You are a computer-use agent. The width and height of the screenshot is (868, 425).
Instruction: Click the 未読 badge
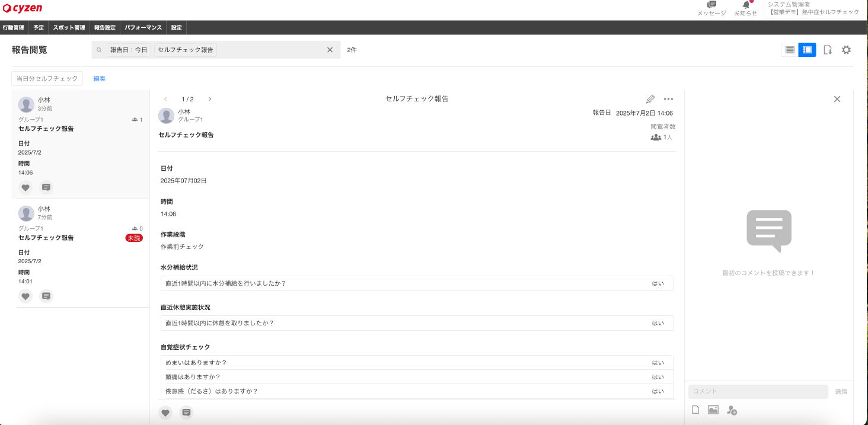134,238
